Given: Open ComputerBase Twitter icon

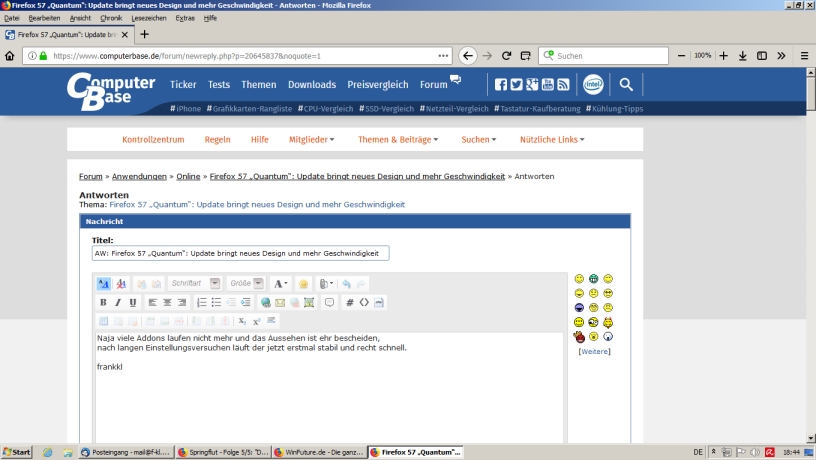Looking at the screenshot, I should 516,84.
